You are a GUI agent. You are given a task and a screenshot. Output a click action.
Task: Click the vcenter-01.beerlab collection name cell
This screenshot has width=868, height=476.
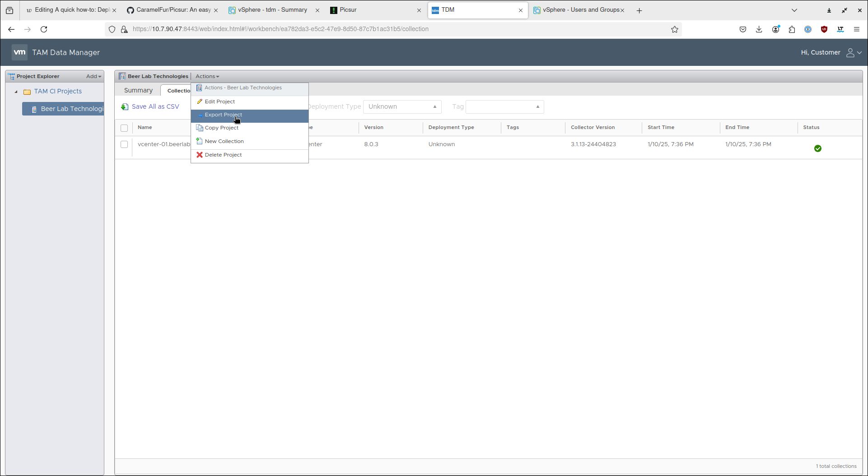pyautogui.click(x=164, y=144)
